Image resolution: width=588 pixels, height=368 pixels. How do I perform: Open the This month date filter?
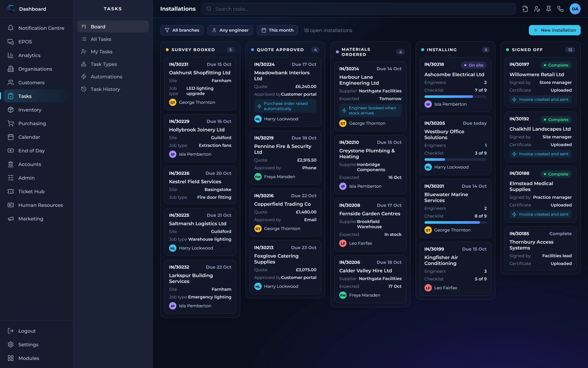tap(277, 30)
